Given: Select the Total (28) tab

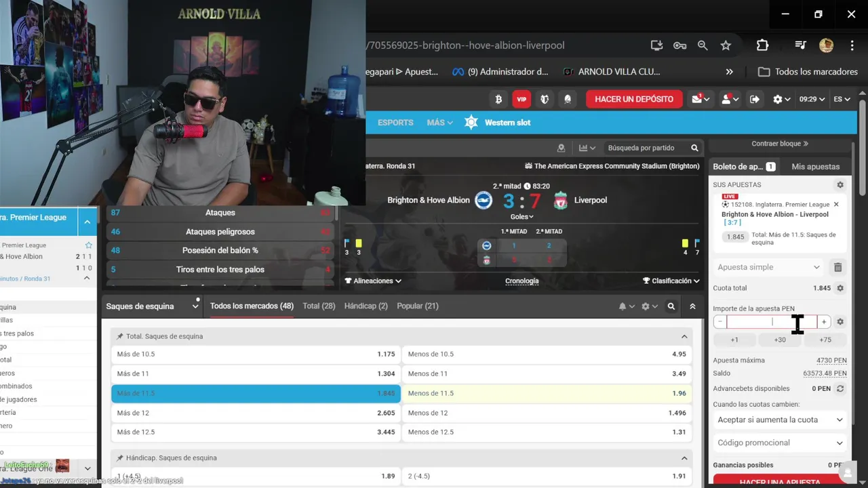Looking at the screenshot, I should point(319,306).
